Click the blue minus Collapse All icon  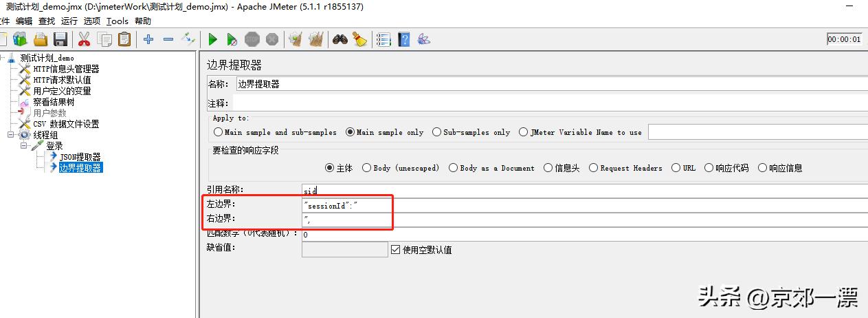pyautogui.click(x=168, y=39)
